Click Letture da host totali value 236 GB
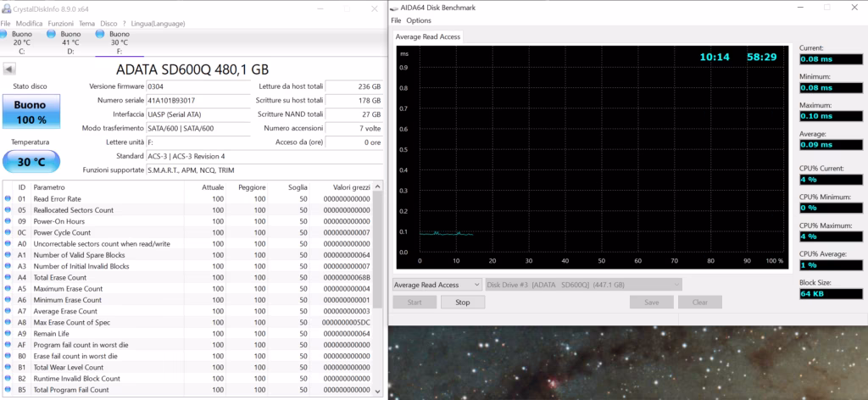 [x=354, y=86]
